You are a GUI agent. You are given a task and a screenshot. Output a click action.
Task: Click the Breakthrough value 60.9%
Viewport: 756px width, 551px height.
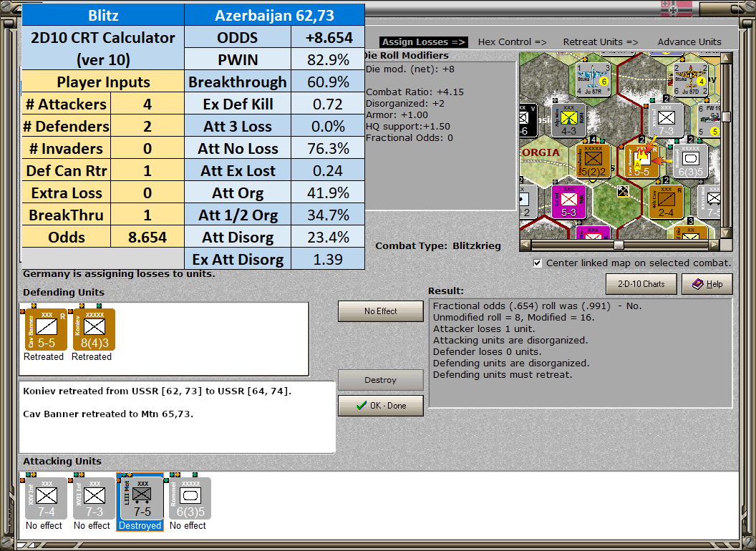pos(328,82)
